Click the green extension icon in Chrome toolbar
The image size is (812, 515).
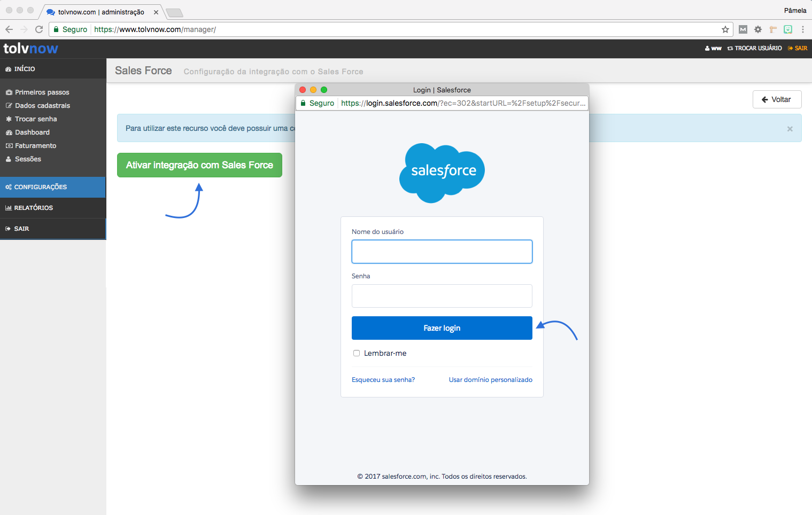click(x=788, y=29)
